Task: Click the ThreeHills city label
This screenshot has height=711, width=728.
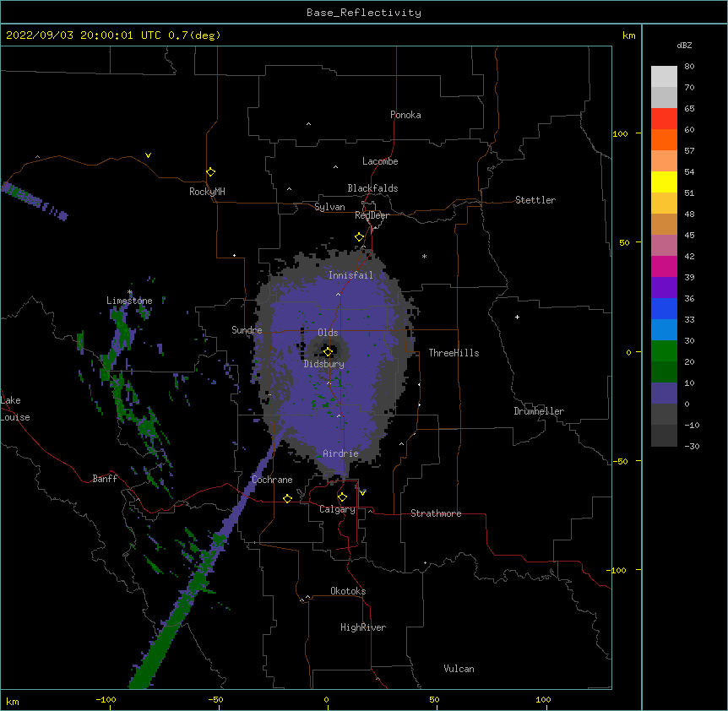Action: click(x=454, y=353)
